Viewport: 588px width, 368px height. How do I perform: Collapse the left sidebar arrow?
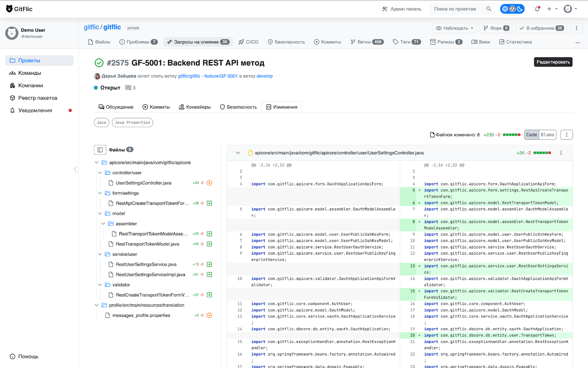[75, 169]
